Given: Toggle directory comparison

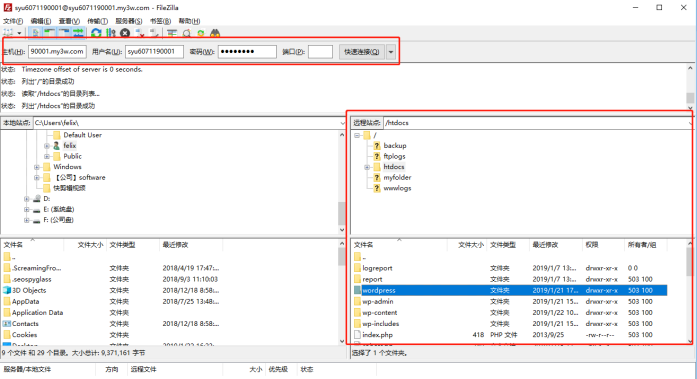Looking at the screenshot, I should pyautogui.click(x=187, y=33).
